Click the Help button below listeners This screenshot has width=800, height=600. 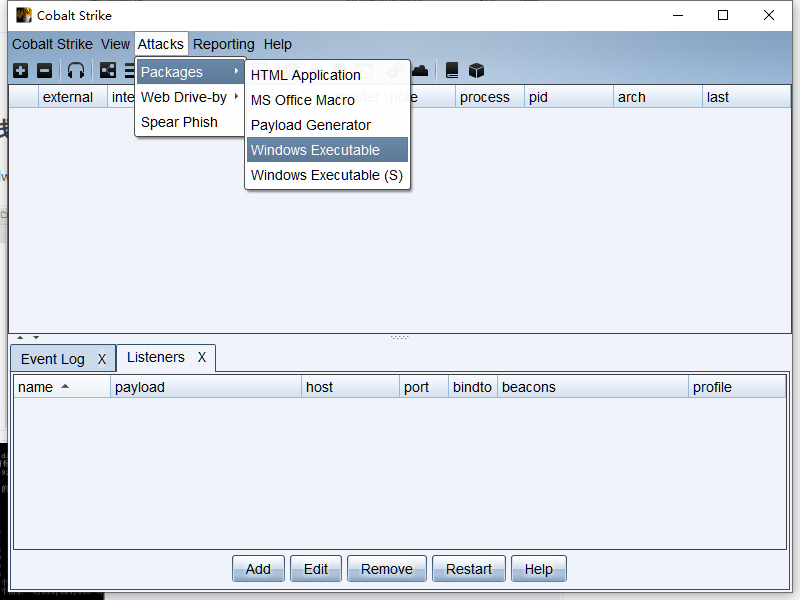[x=539, y=569]
